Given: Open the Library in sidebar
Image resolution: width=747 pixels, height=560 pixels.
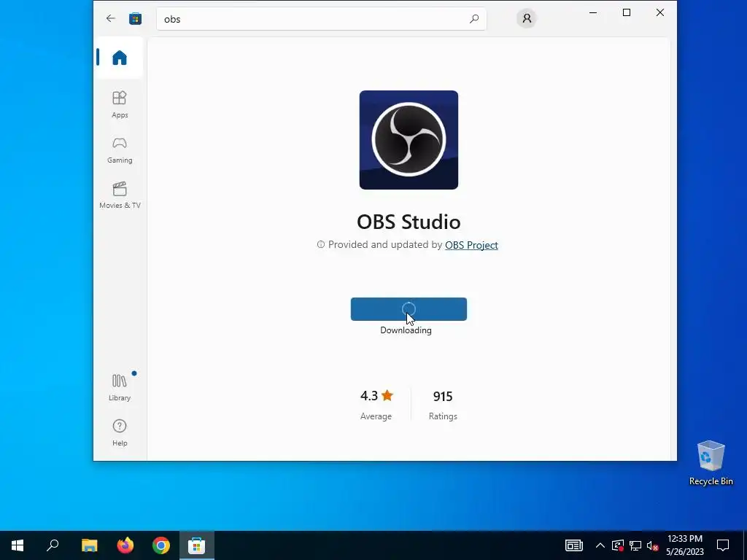Looking at the screenshot, I should pos(120,388).
